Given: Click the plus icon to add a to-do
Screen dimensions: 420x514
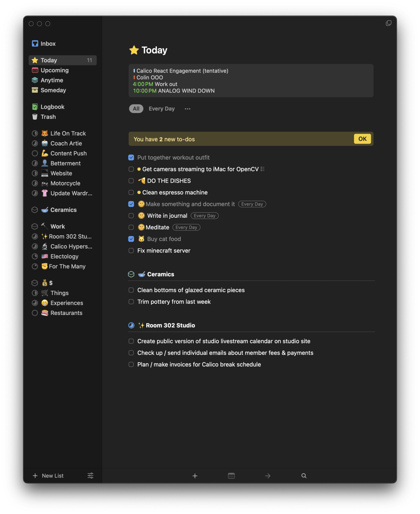Looking at the screenshot, I should [195, 476].
